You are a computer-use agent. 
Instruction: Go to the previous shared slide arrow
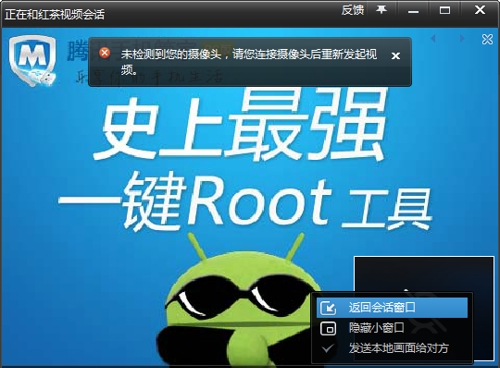433,38
